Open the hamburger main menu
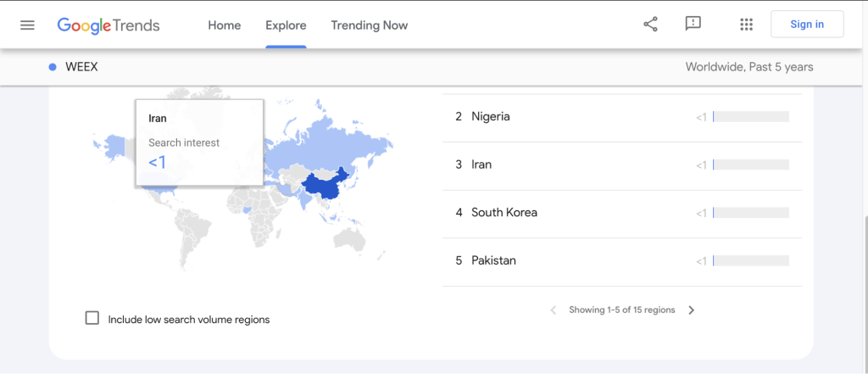868x374 pixels. point(27,25)
